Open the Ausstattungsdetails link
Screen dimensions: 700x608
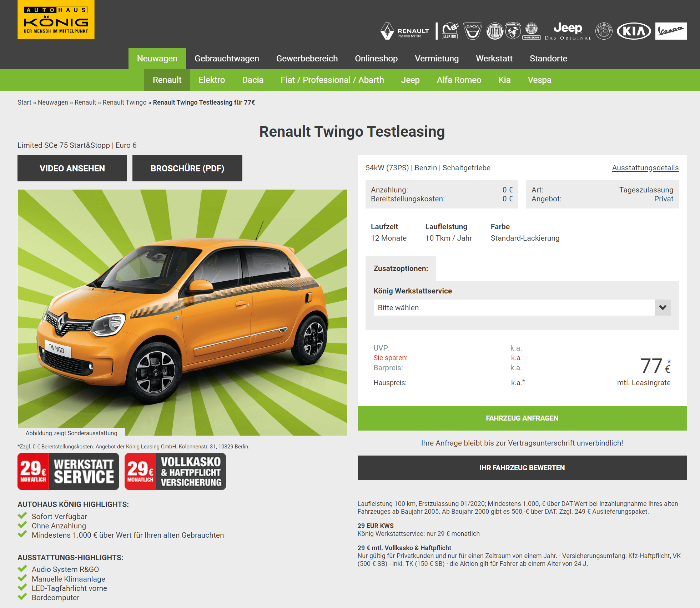coord(645,168)
